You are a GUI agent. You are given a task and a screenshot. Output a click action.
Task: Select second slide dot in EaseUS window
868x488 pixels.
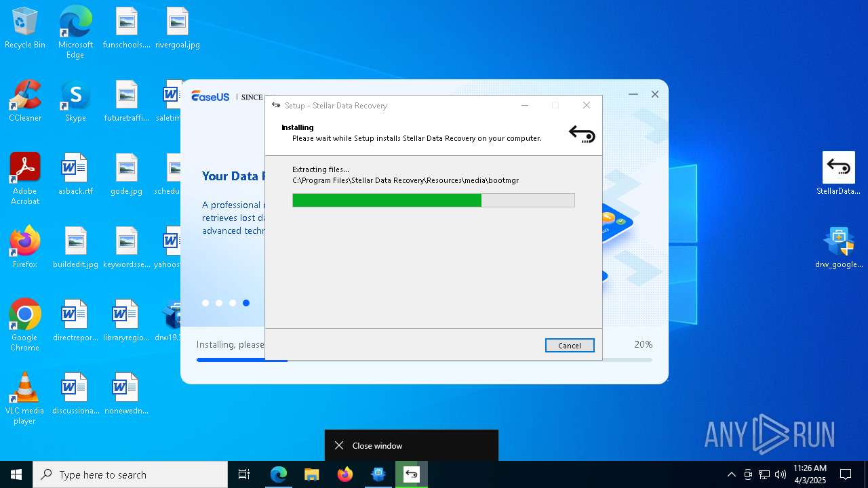(219, 303)
